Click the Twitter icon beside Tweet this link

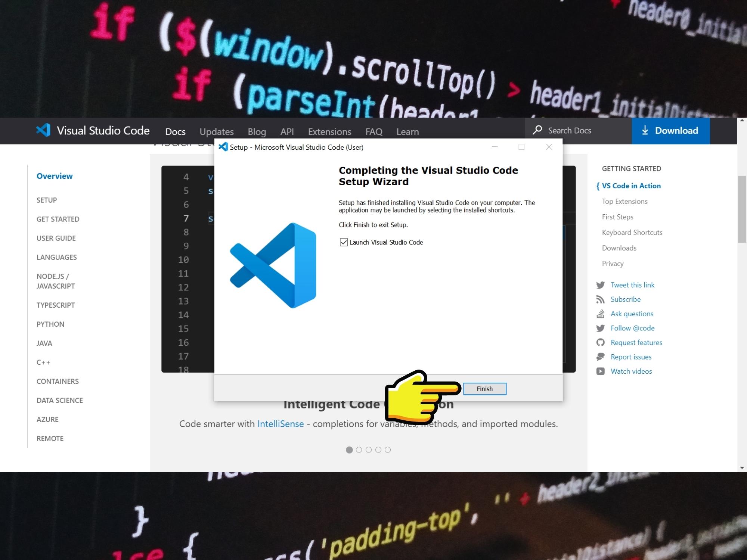(x=600, y=285)
